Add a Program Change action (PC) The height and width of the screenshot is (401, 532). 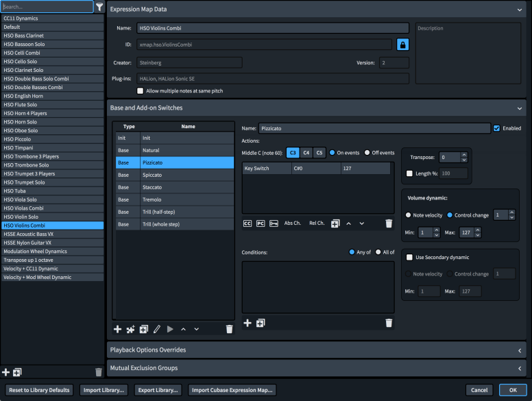point(261,223)
